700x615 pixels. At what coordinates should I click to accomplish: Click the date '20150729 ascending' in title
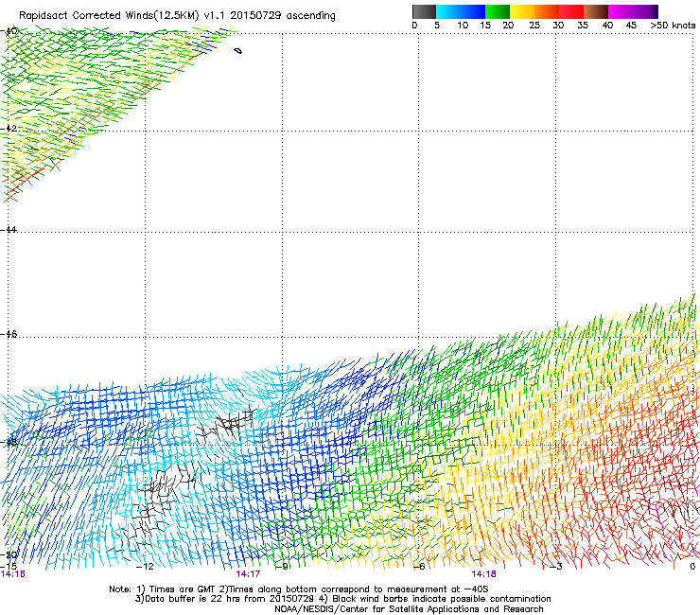click(283, 15)
